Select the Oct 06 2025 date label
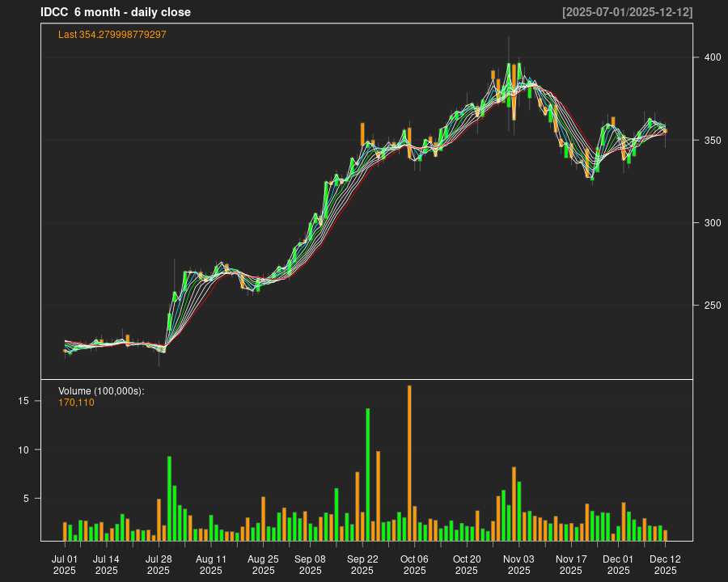 coord(414,564)
